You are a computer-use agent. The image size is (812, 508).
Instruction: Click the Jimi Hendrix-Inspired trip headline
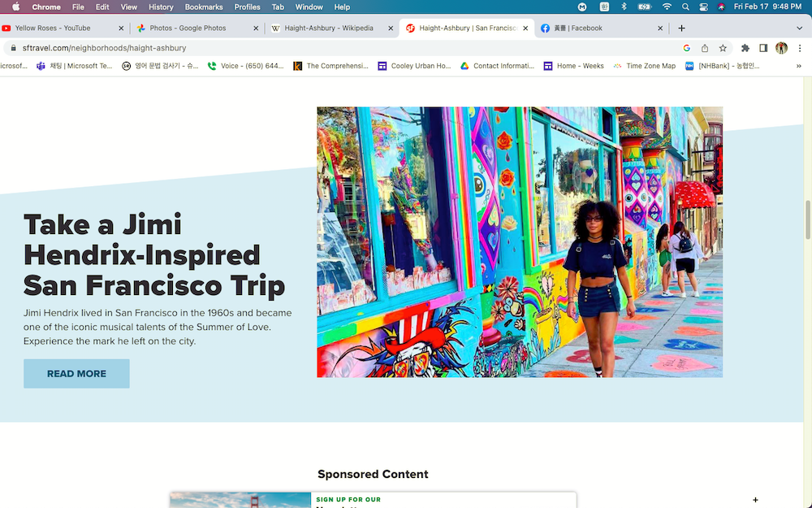154,255
